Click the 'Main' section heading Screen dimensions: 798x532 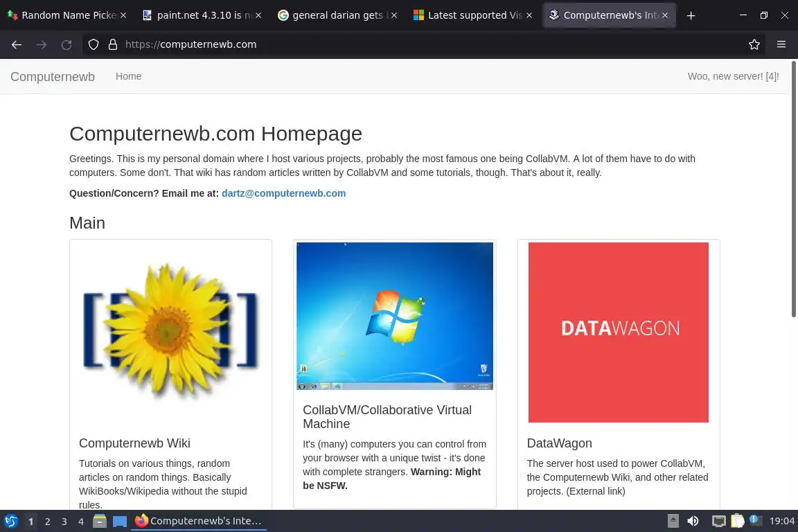click(x=87, y=223)
